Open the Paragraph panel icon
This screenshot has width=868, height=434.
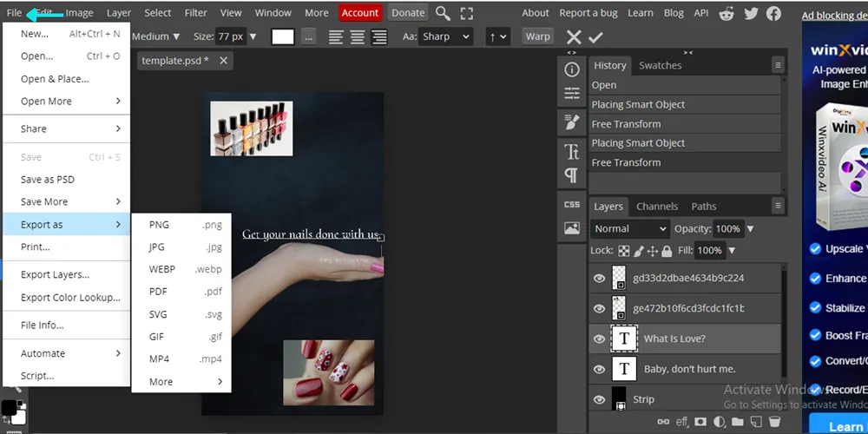[572, 175]
